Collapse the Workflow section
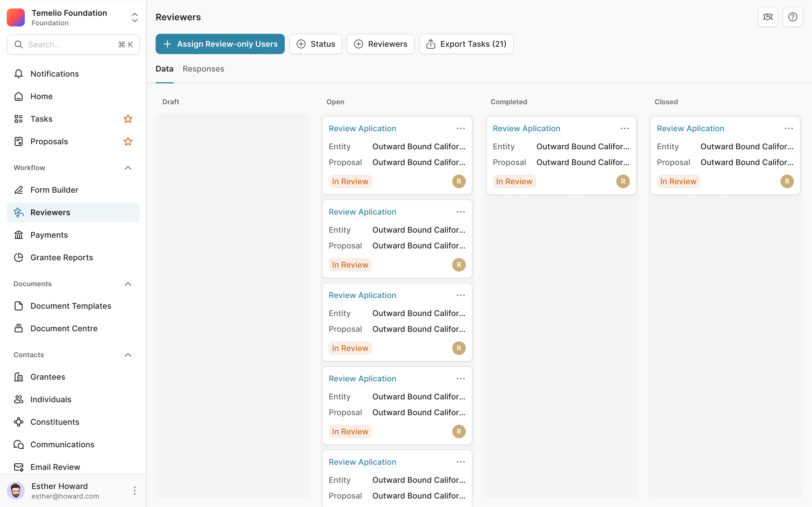This screenshot has height=507, width=812. pyautogui.click(x=128, y=168)
